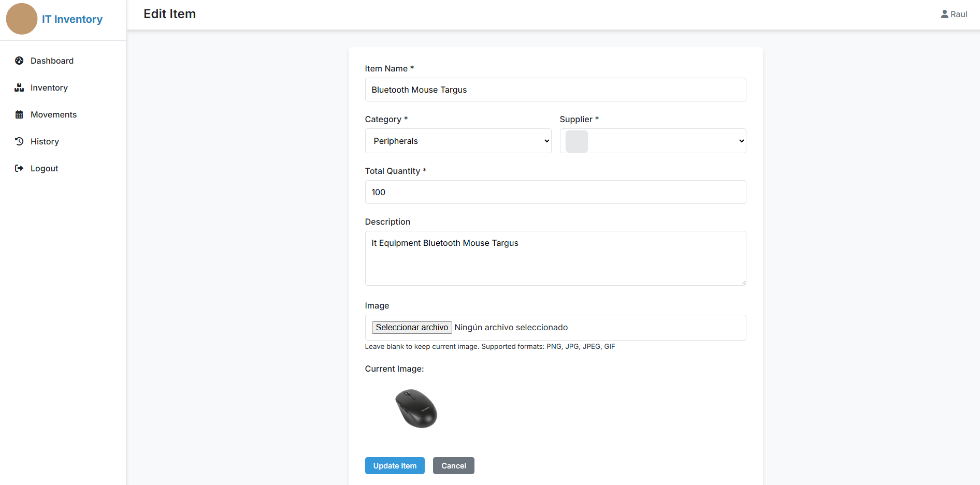
Task: Click the Movements calendar icon
Action: 19,114
